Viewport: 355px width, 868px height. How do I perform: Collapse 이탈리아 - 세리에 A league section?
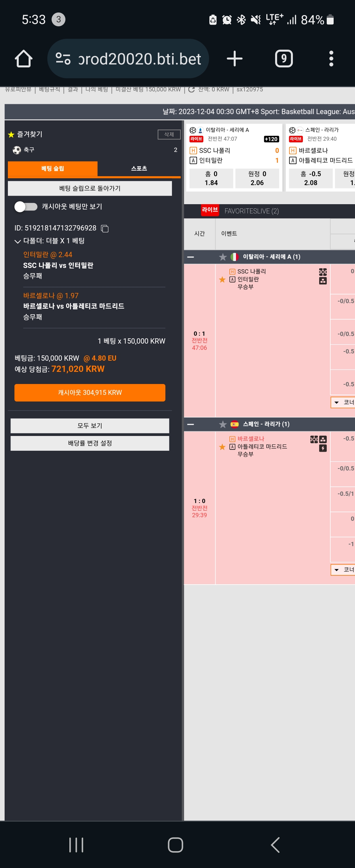(x=190, y=257)
